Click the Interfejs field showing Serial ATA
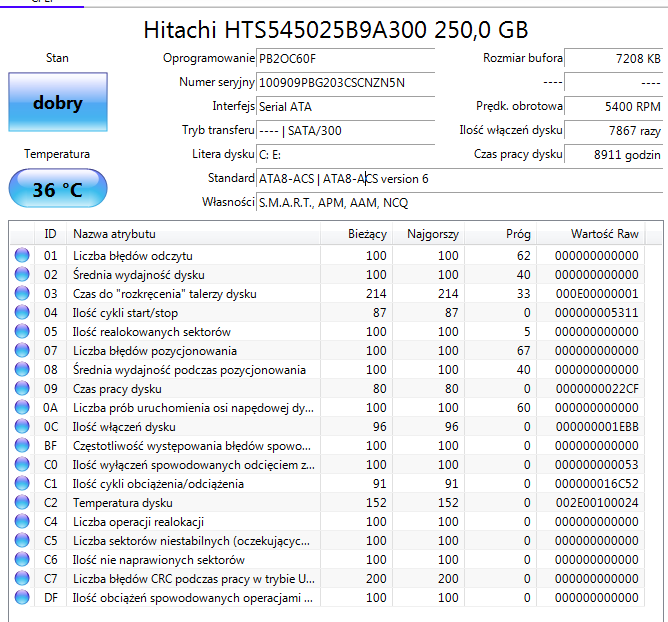 [x=346, y=107]
